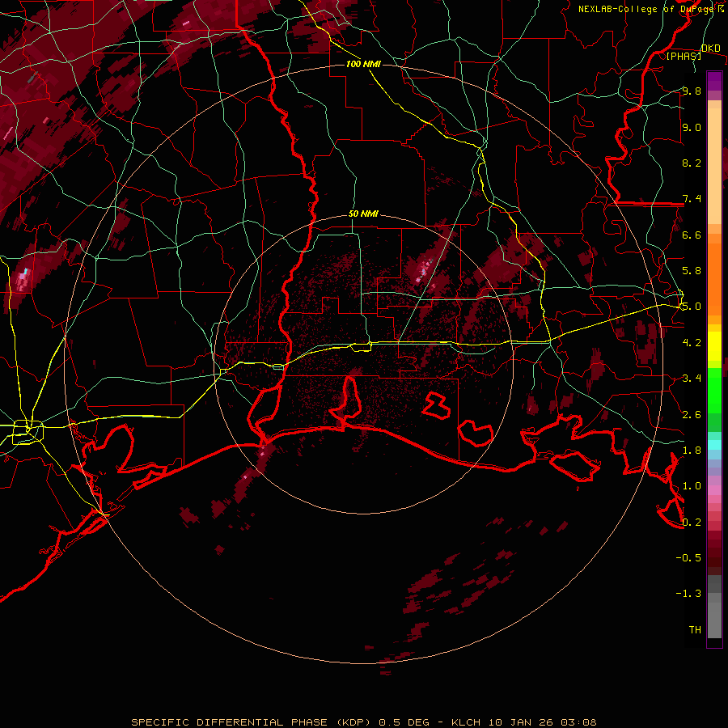
Task: Click the -1.3 legend value
Action: [688, 594]
